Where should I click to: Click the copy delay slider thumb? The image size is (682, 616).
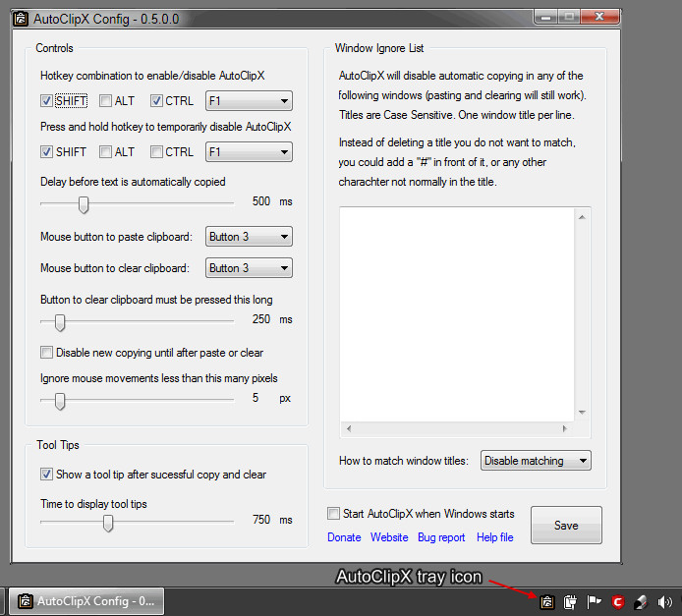pos(84,204)
